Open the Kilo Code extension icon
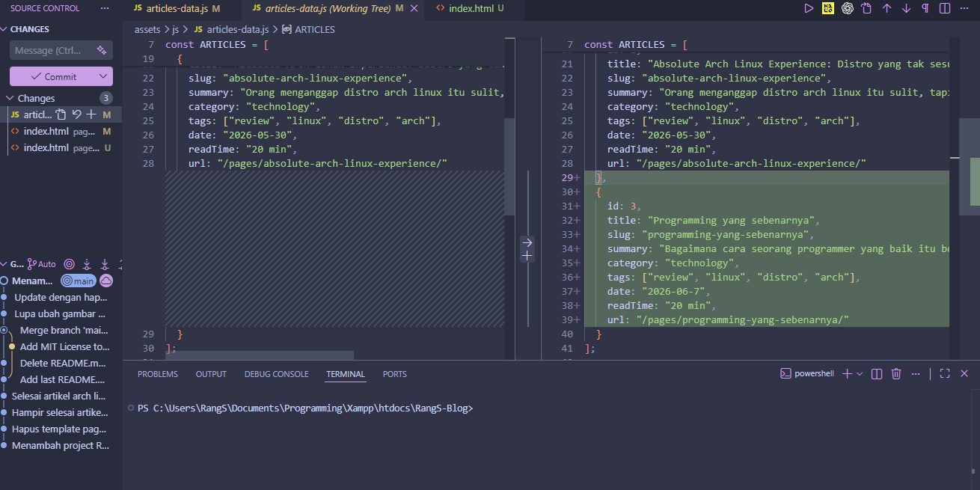The height and width of the screenshot is (490, 980). 828,8
